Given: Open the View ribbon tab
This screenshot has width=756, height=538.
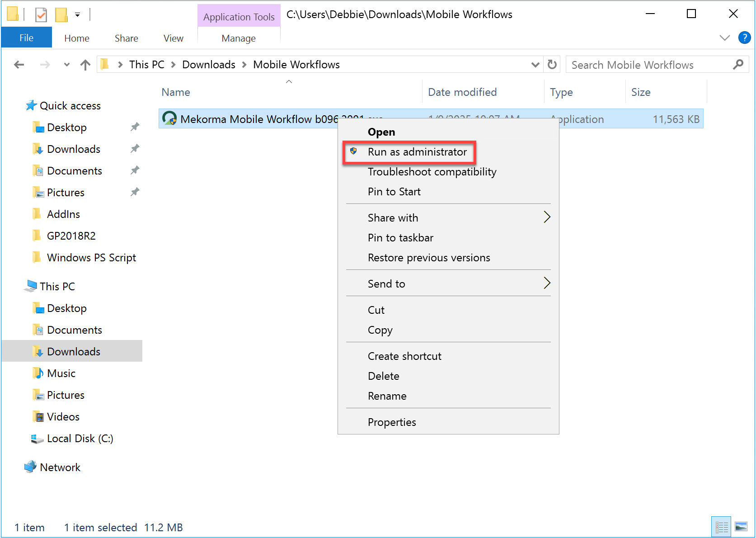Looking at the screenshot, I should (x=173, y=38).
